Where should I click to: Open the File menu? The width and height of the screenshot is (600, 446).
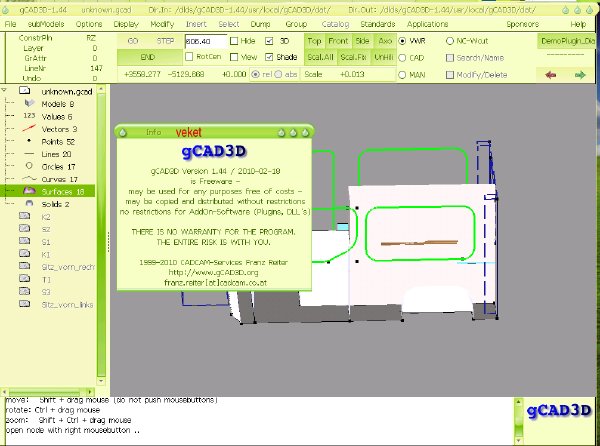[x=10, y=24]
